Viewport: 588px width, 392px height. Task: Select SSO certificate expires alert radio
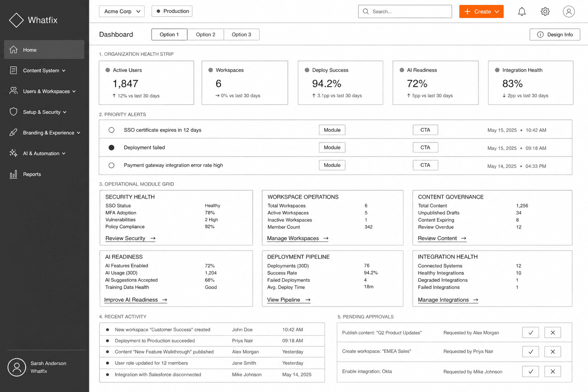tap(111, 130)
